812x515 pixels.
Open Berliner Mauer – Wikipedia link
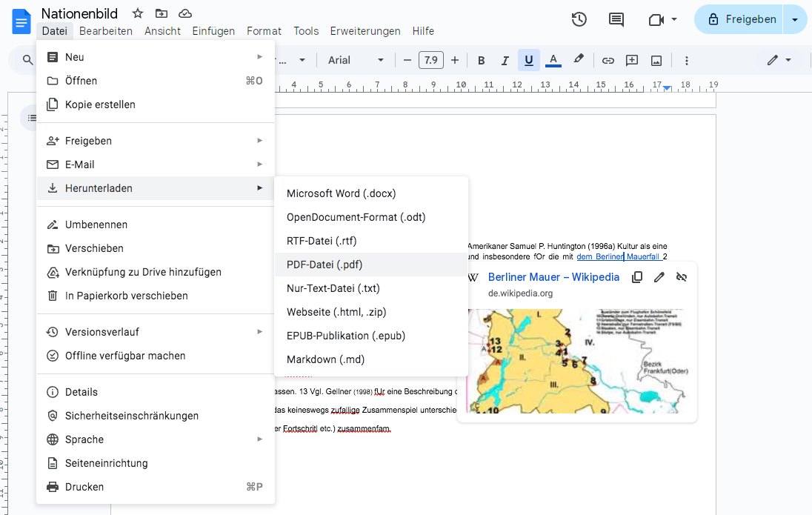tap(553, 277)
